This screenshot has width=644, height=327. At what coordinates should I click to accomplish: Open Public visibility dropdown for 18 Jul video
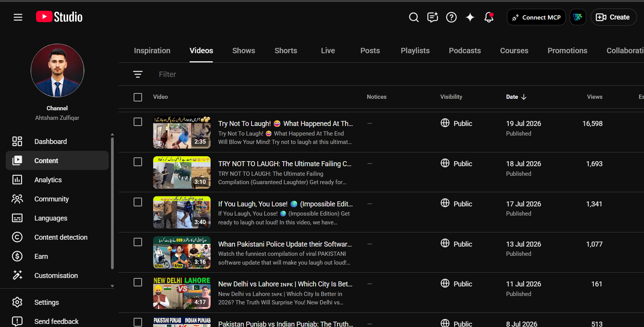(456, 163)
